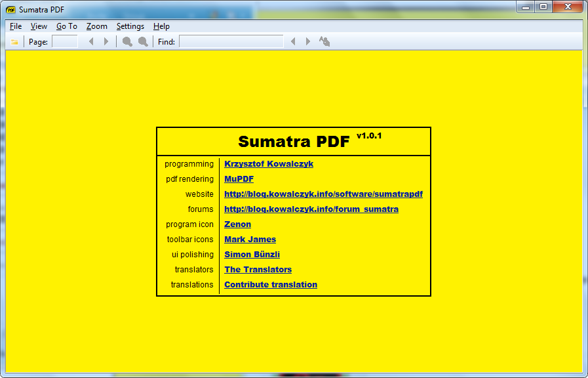Open The Translators link
Image resolution: width=588 pixels, height=378 pixels.
258,270
